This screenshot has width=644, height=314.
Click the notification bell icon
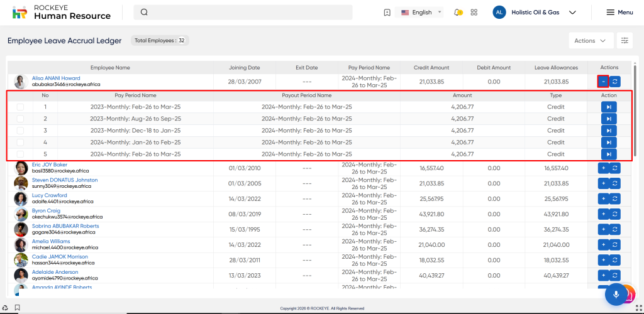coord(458,13)
